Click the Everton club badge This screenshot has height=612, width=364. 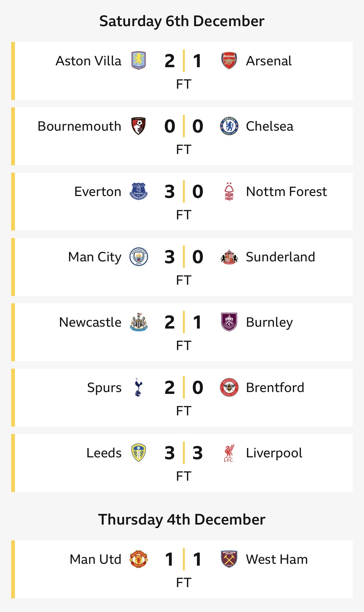pyautogui.click(x=138, y=191)
